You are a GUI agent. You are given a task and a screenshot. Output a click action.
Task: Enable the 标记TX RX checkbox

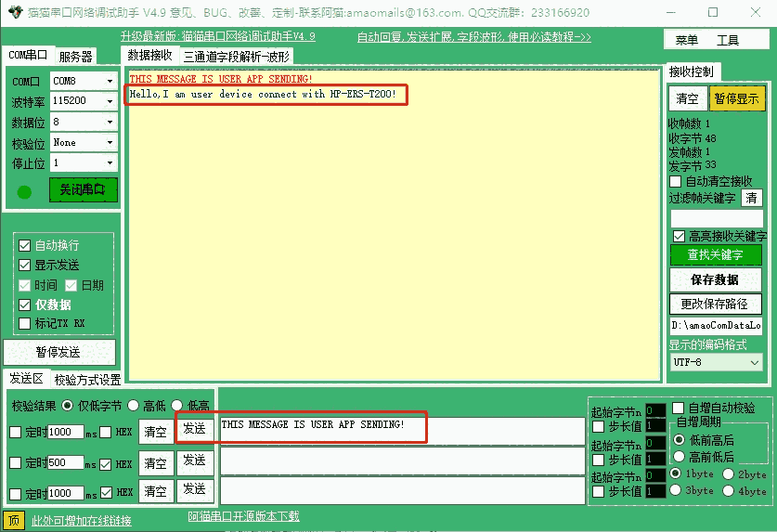pyautogui.click(x=25, y=324)
